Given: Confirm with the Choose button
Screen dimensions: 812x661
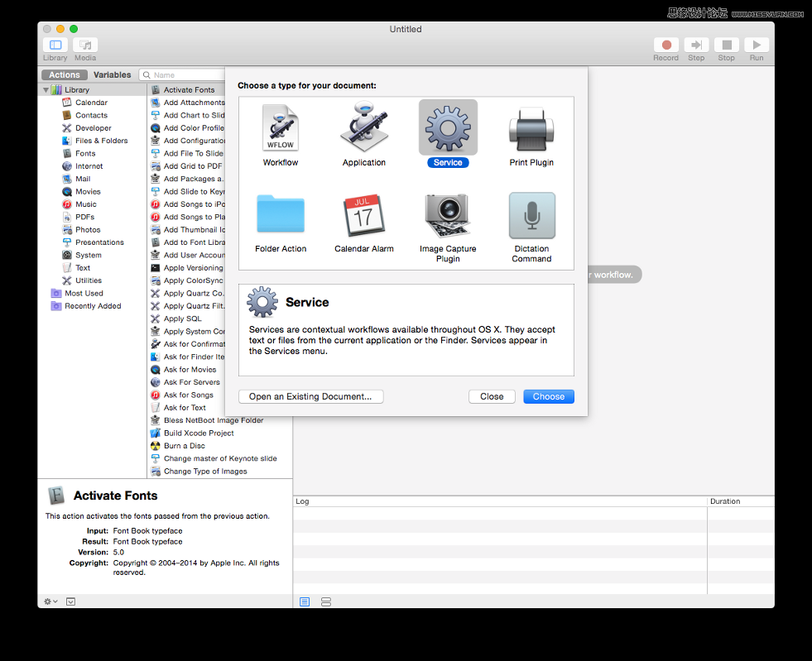Looking at the screenshot, I should pyautogui.click(x=549, y=396).
